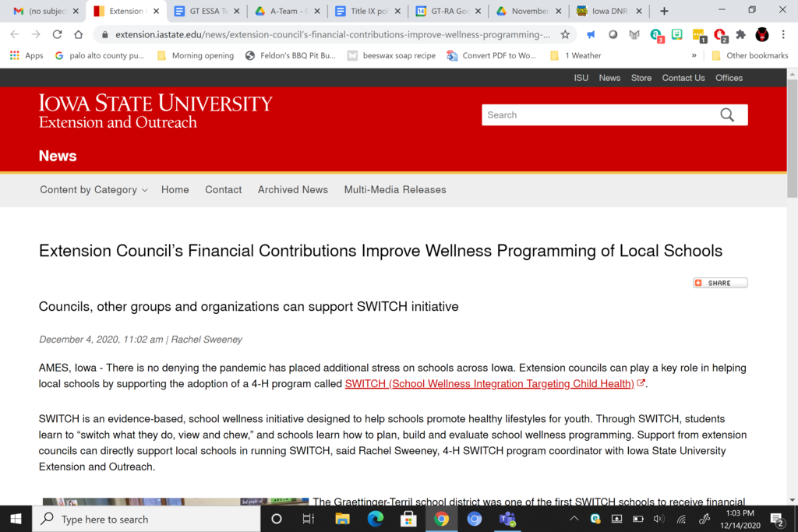The image size is (798, 532).
Task: Click the profile avatar in Chrome toolbar
Action: pyautogui.click(x=762, y=34)
